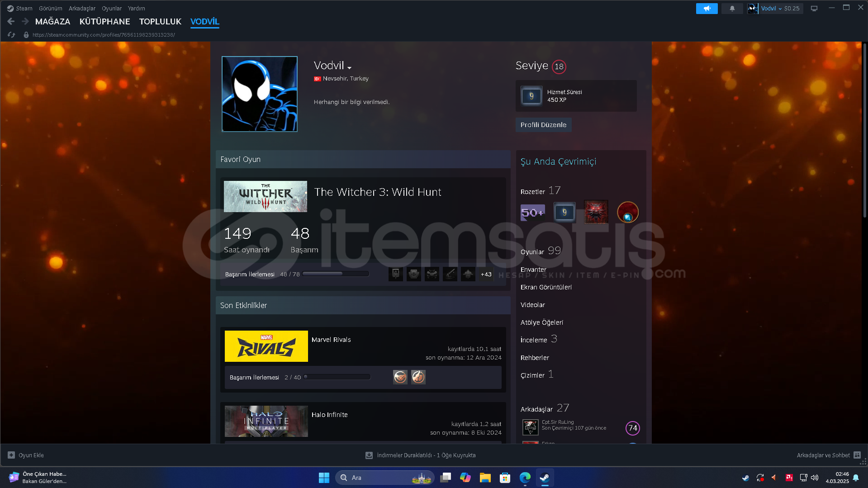Open the Rehberler link
The height and width of the screenshot is (488, 868).
click(535, 358)
